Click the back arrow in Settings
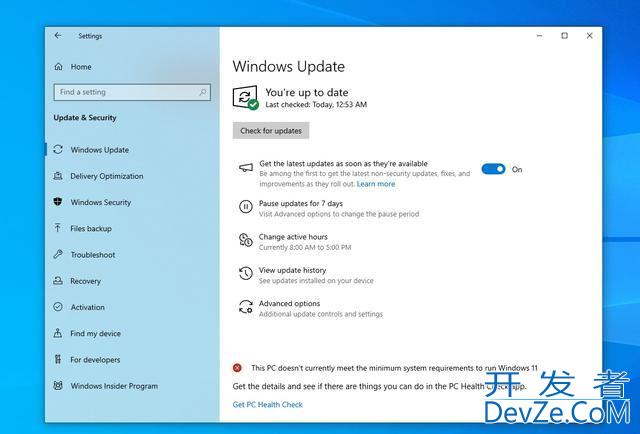The image size is (640, 434). point(58,36)
